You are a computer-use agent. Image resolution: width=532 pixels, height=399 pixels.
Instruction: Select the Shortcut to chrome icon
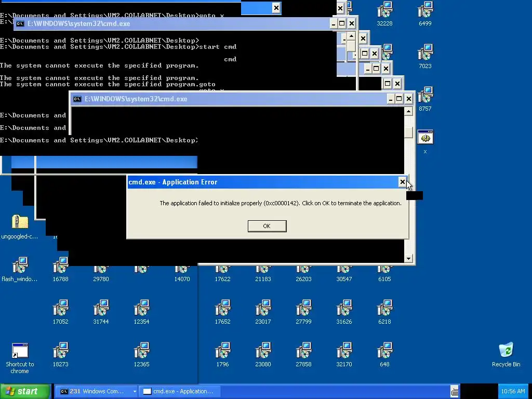coord(20,358)
